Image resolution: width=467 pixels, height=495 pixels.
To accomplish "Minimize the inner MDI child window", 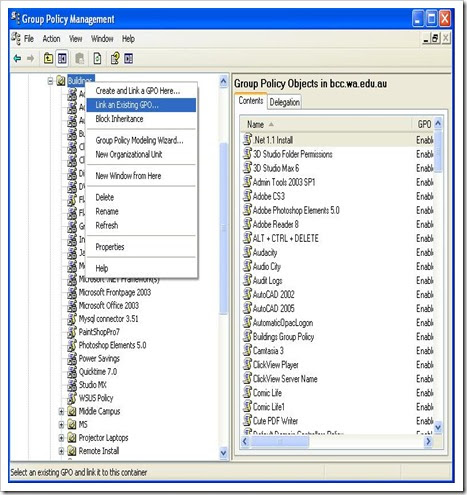I will point(426,38).
